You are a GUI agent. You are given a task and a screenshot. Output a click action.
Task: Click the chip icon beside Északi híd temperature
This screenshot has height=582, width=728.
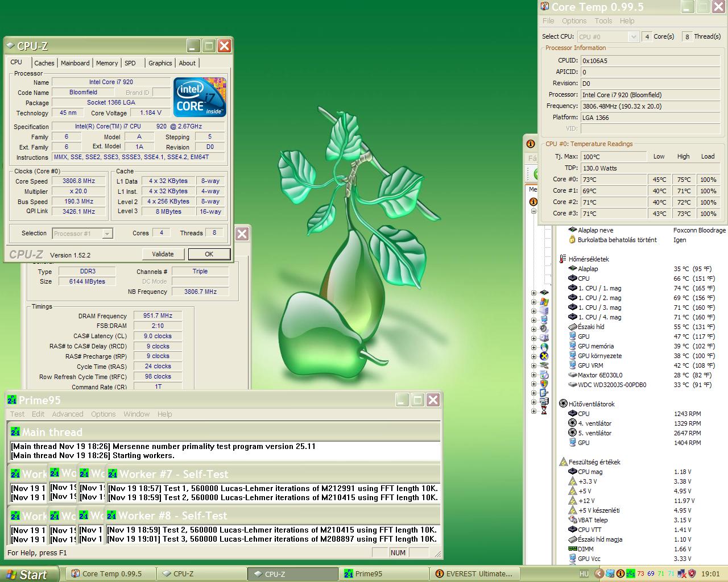pos(573,327)
